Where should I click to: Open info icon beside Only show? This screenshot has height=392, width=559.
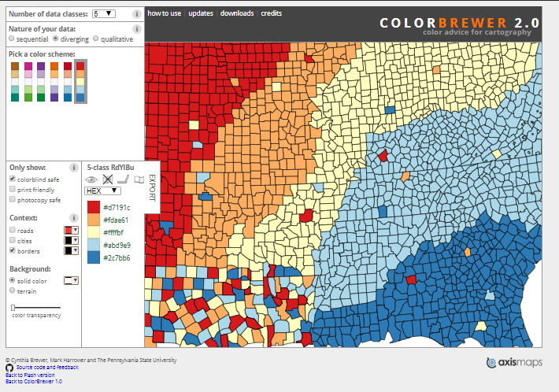coord(74,168)
